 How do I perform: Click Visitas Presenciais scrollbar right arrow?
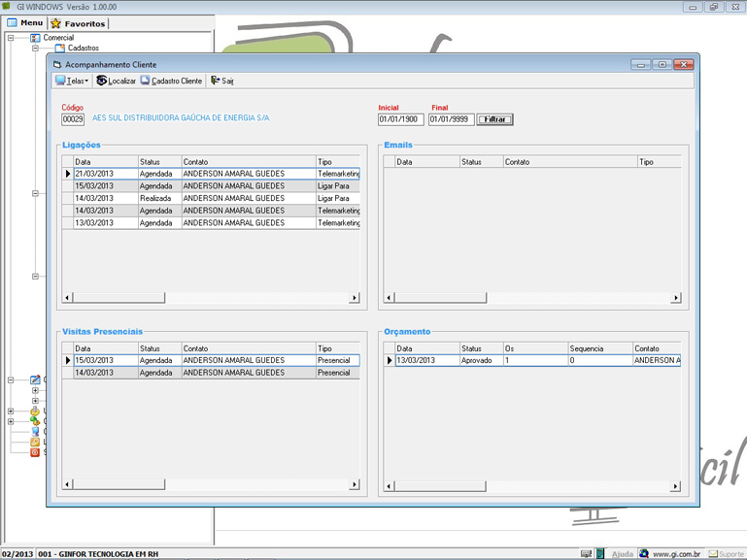(354, 484)
